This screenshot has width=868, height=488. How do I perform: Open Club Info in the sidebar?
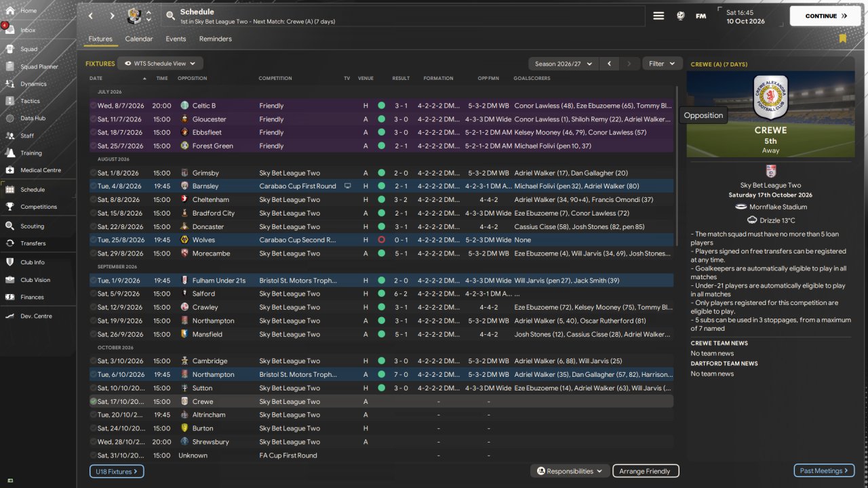32,262
